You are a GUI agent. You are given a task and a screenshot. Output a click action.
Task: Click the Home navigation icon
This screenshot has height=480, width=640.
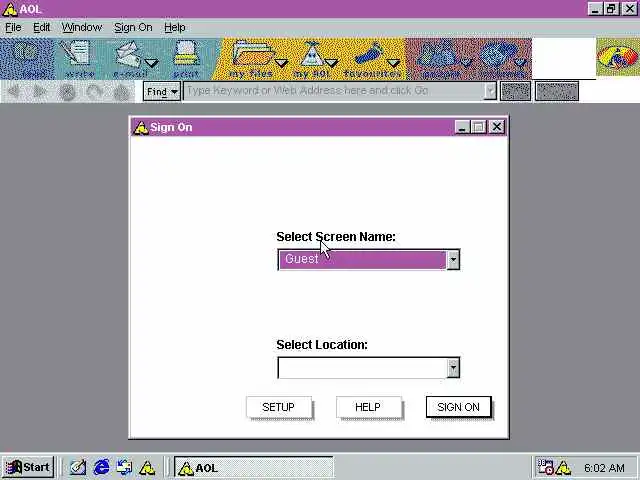coord(122,92)
